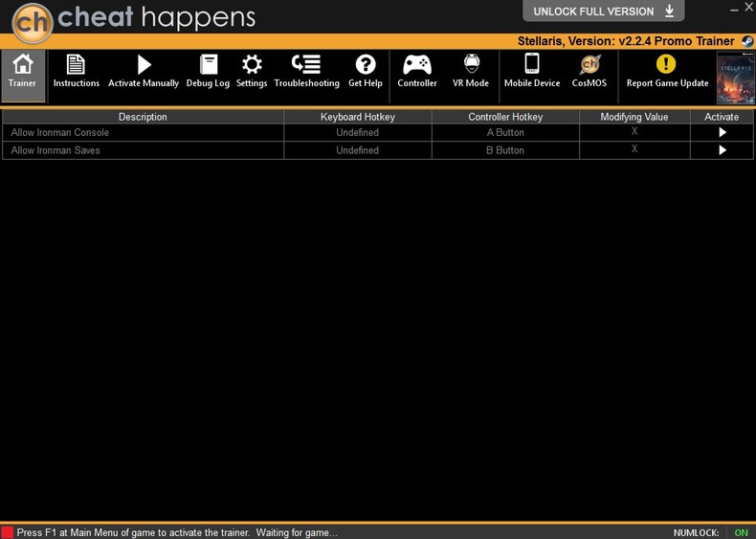
Task: Click the Activate column header
Action: 722,117
